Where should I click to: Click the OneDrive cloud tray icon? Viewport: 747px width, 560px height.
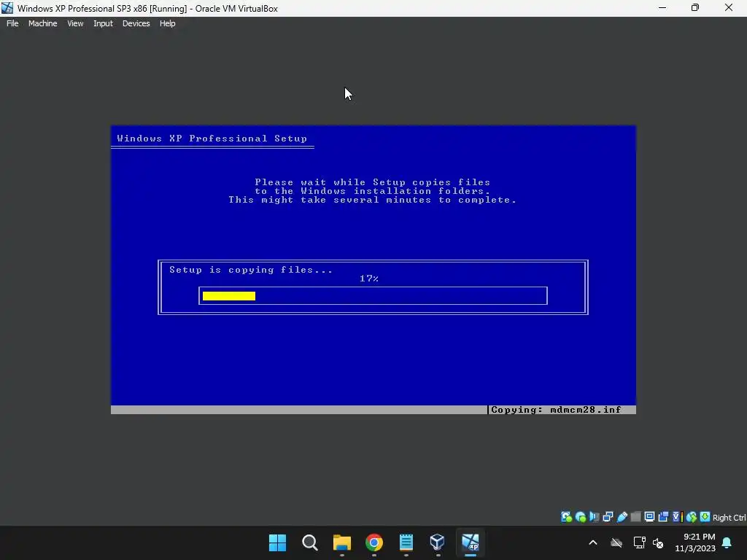point(616,542)
